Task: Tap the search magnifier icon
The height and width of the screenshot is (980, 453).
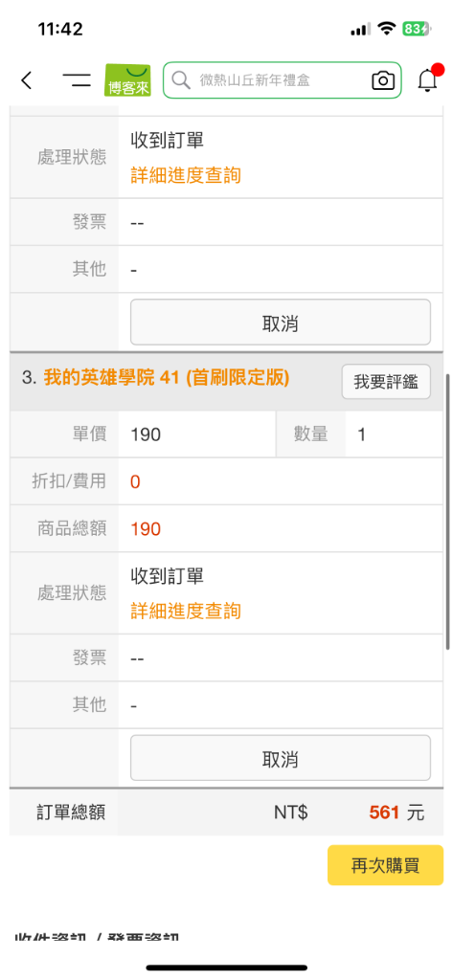Action: (x=181, y=80)
